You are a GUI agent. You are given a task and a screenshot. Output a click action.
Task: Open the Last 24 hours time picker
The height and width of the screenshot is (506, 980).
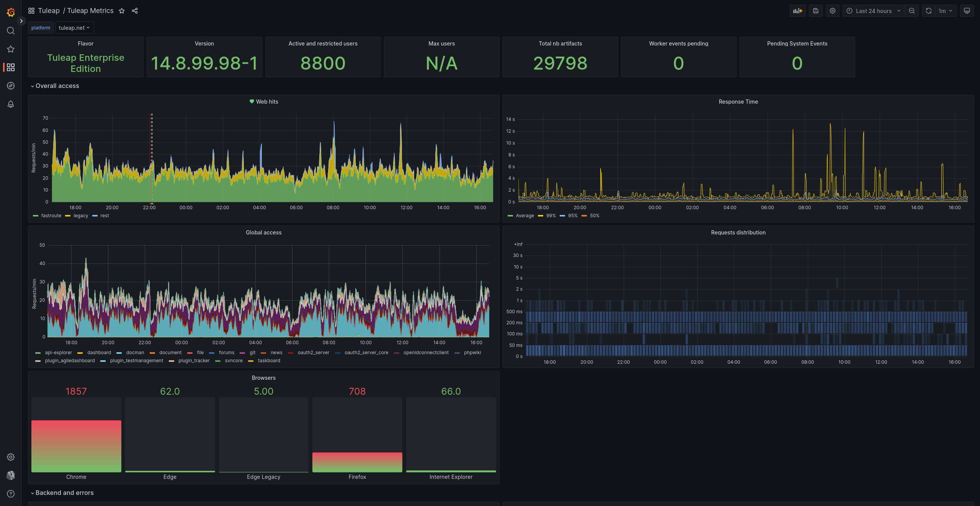pos(873,11)
